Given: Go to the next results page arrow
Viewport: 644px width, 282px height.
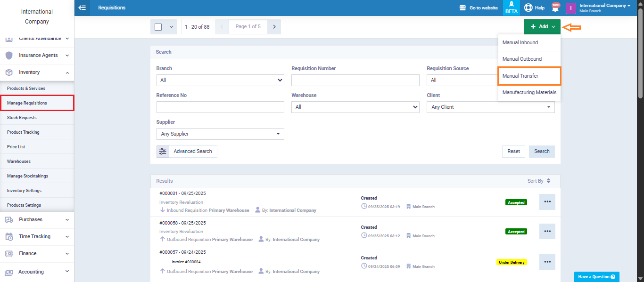Looking at the screenshot, I should [274, 27].
